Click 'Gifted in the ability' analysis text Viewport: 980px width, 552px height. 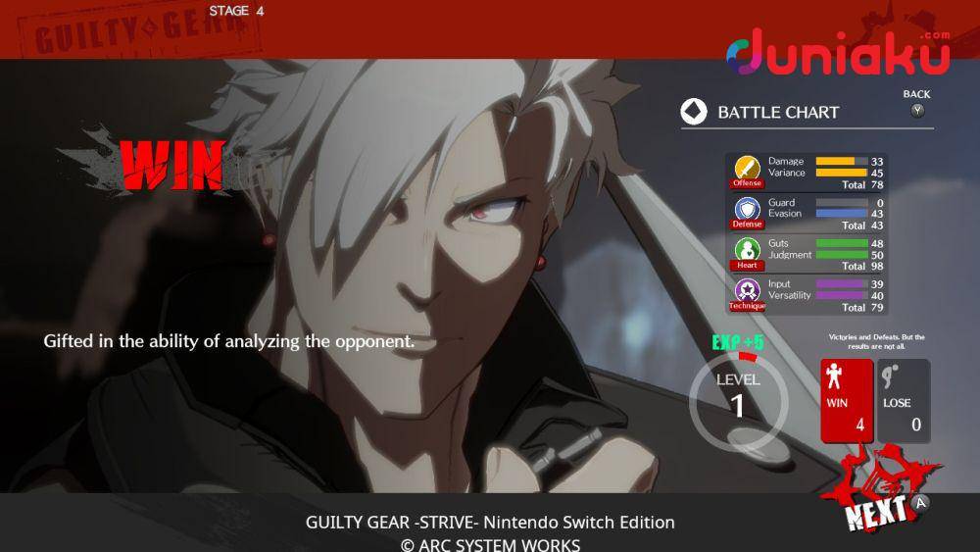click(x=228, y=341)
